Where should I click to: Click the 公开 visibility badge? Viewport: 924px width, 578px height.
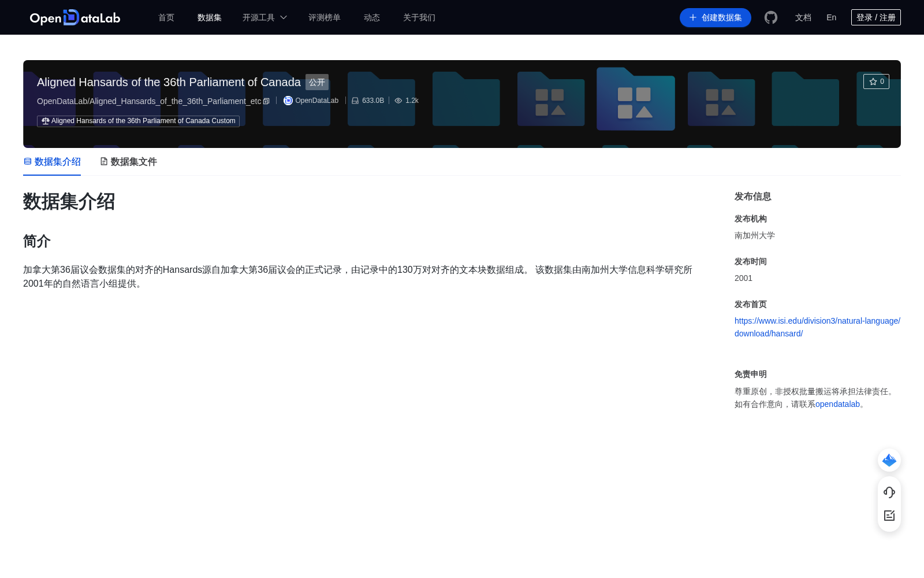(x=317, y=82)
